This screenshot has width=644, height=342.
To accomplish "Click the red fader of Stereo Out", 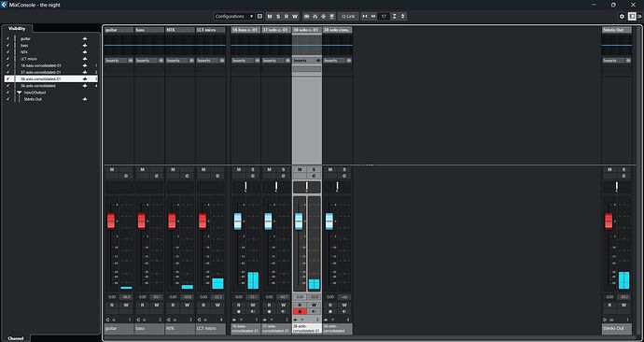I will tap(609, 221).
